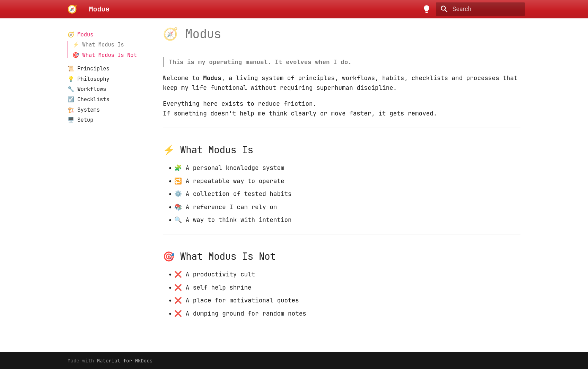Click the desktop computer icon beside Setup

[x=71, y=120]
